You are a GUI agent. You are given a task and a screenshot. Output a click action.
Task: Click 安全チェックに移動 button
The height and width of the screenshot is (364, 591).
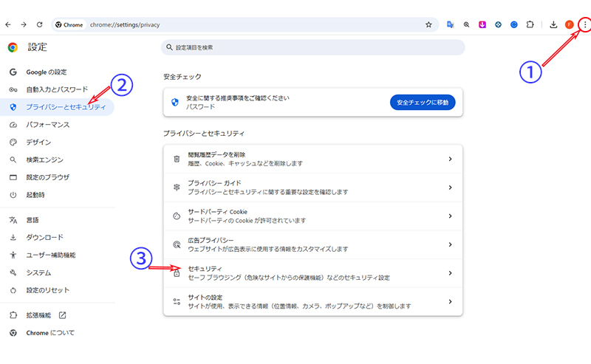(x=422, y=102)
